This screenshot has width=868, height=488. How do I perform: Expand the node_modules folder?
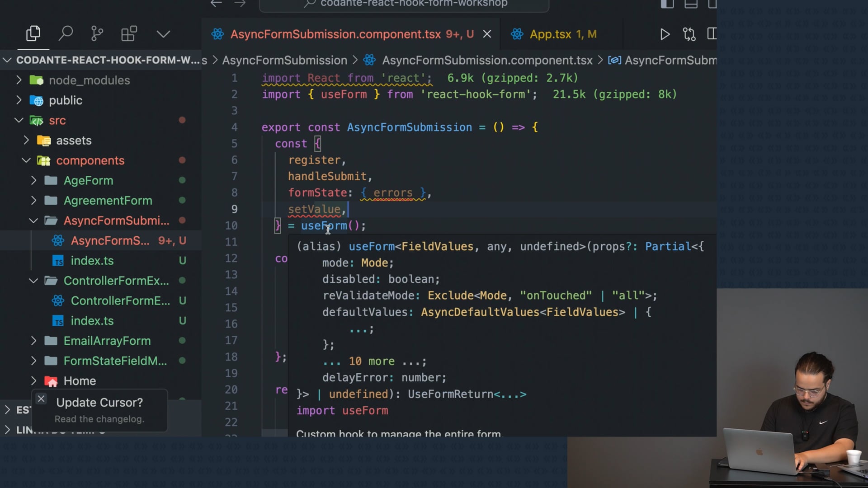pos(89,80)
